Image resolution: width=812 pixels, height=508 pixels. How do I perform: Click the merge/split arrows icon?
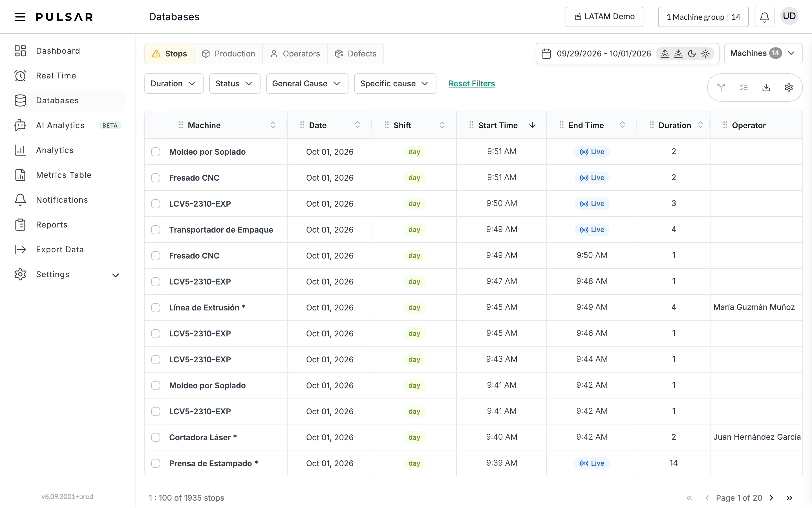[x=721, y=88]
